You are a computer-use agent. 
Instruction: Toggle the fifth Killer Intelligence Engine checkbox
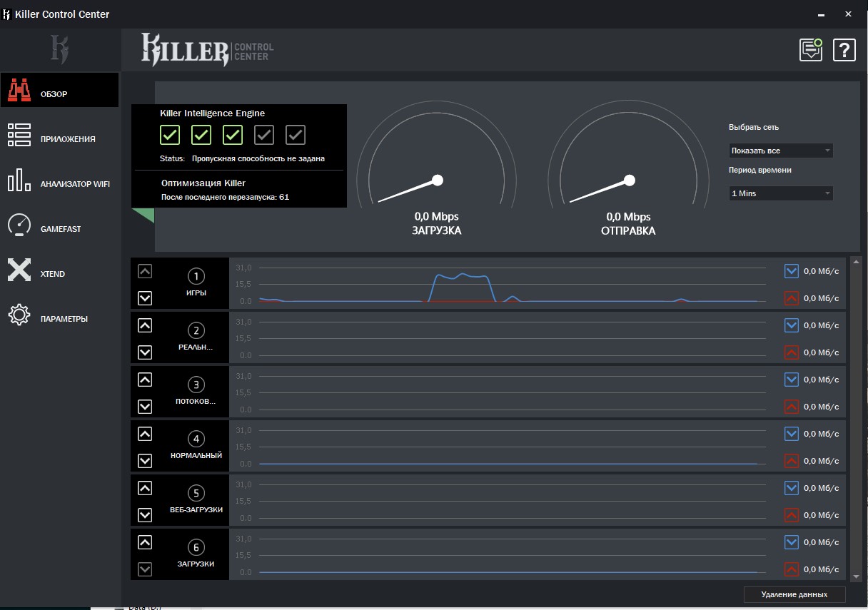point(296,135)
